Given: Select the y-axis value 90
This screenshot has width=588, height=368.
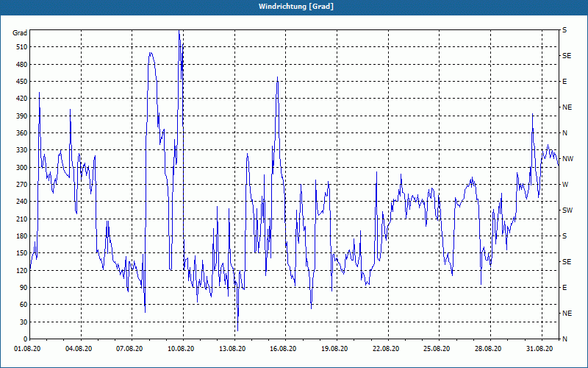Looking at the screenshot, I should click(x=24, y=287).
